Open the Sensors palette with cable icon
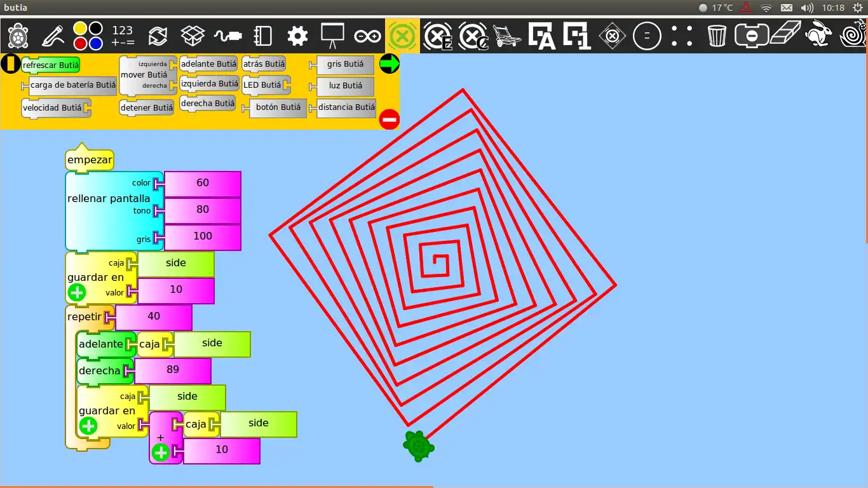868x488 pixels. 227,36
